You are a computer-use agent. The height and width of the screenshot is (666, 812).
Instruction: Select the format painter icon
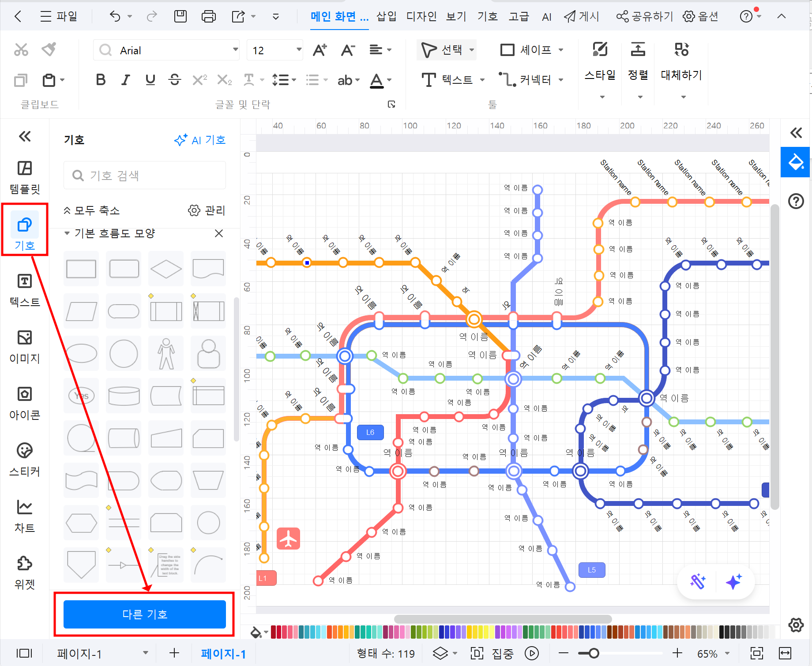coord(49,49)
